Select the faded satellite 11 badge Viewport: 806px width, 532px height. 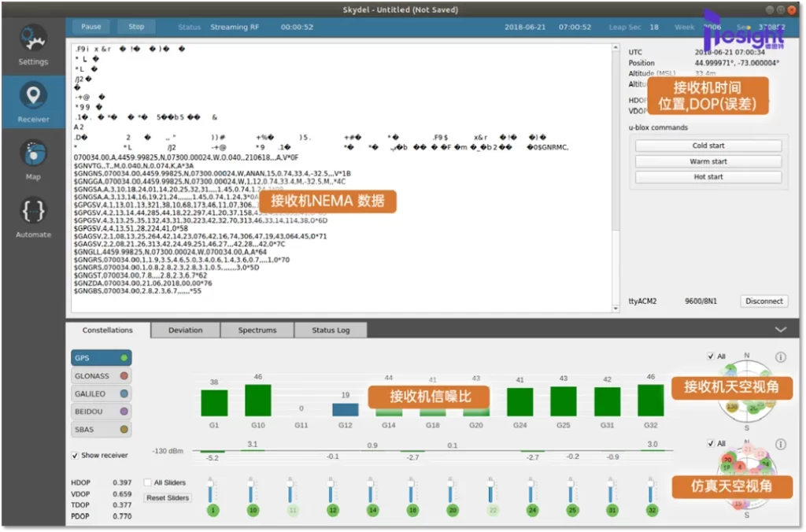(293, 510)
